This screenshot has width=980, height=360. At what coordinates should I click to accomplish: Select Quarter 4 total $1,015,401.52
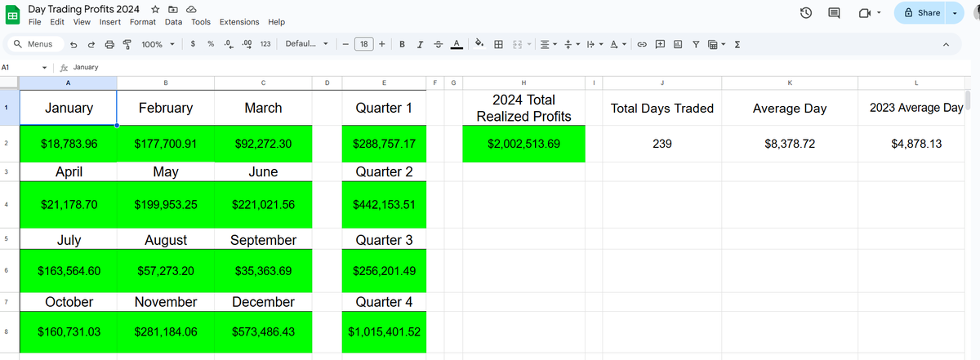(384, 332)
